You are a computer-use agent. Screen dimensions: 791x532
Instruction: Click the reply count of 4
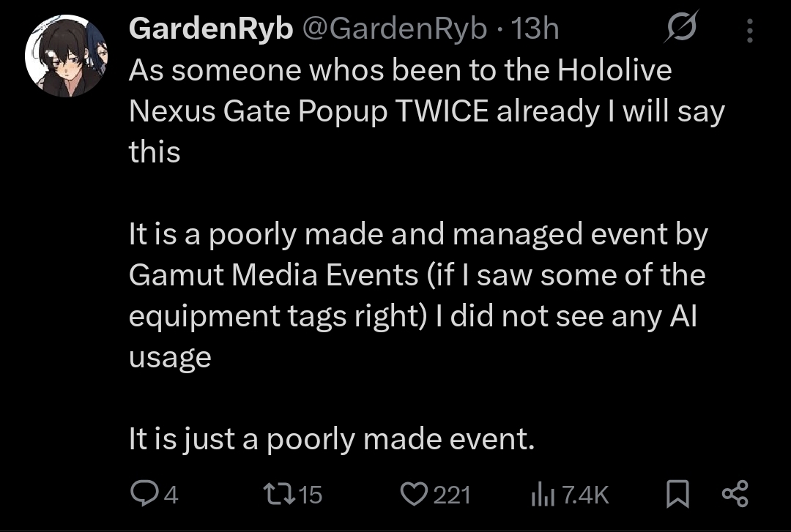click(x=170, y=495)
